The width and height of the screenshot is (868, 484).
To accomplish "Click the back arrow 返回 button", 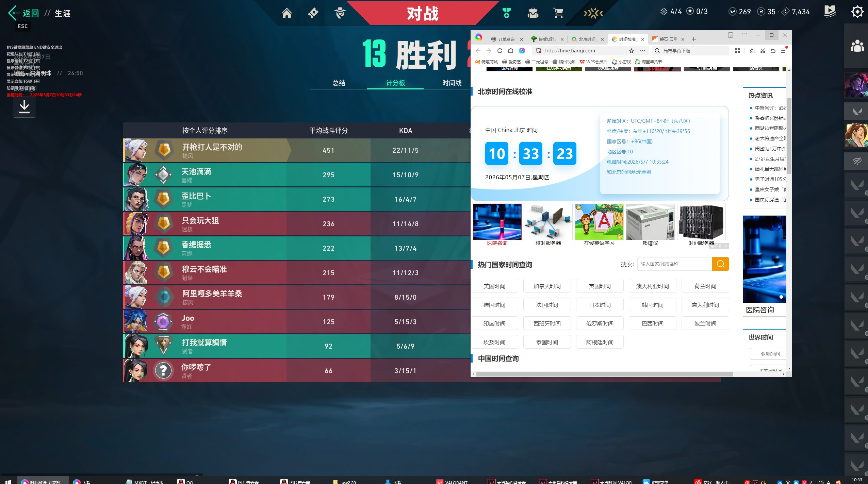I will coord(23,13).
